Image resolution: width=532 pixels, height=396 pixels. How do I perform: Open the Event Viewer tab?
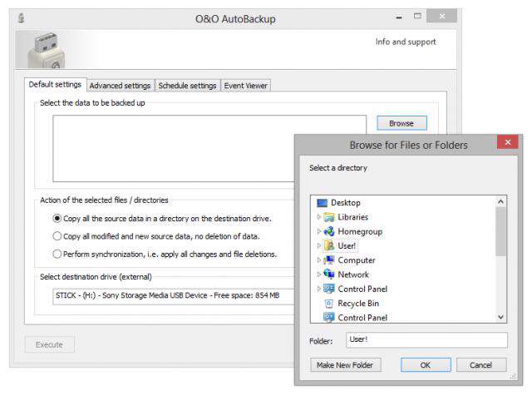246,86
